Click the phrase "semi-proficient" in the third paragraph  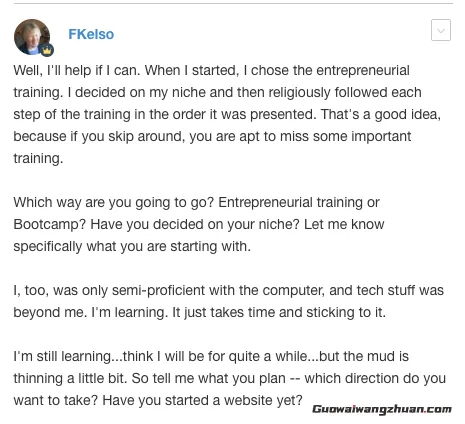click(158, 291)
